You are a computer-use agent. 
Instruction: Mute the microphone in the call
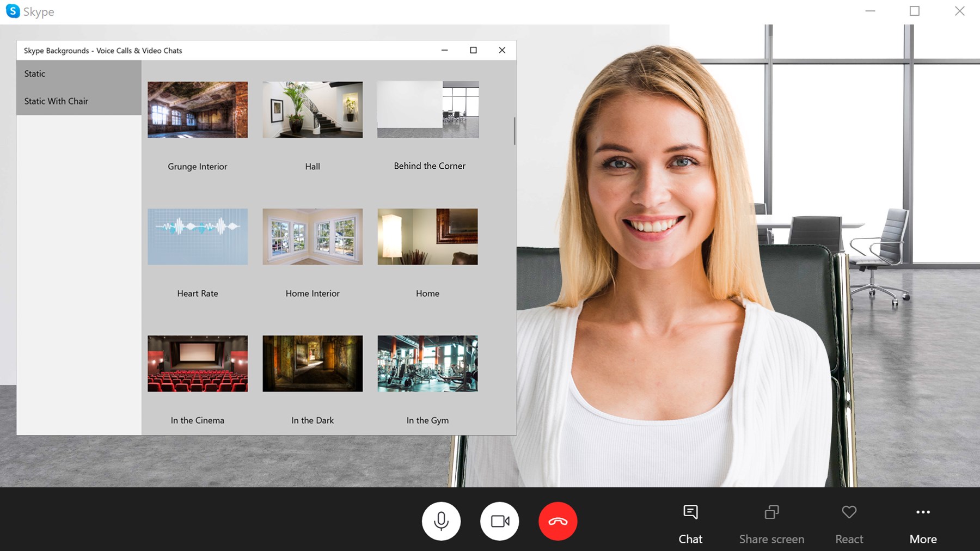tap(441, 521)
